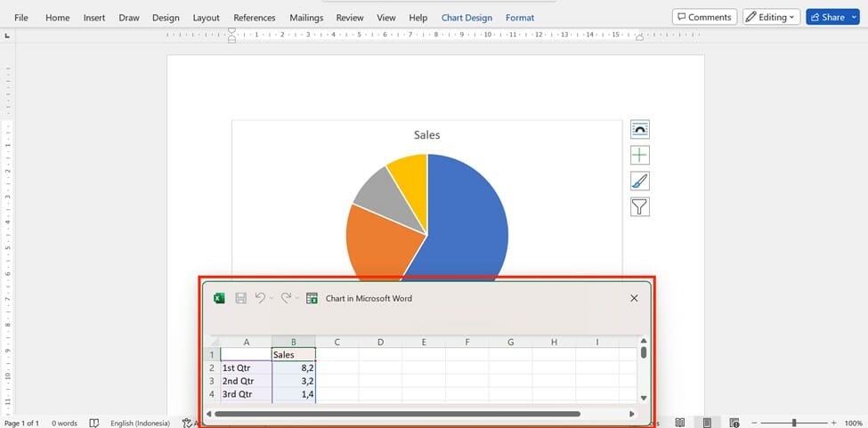Open proofing book icon in status bar

[x=94, y=423]
